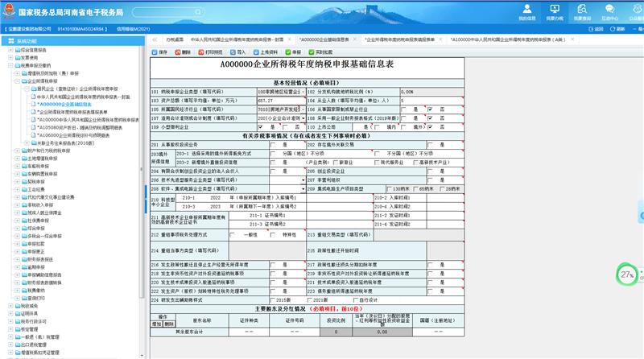
Task: Open 我要办税 in the top header
Action: pos(555,12)
